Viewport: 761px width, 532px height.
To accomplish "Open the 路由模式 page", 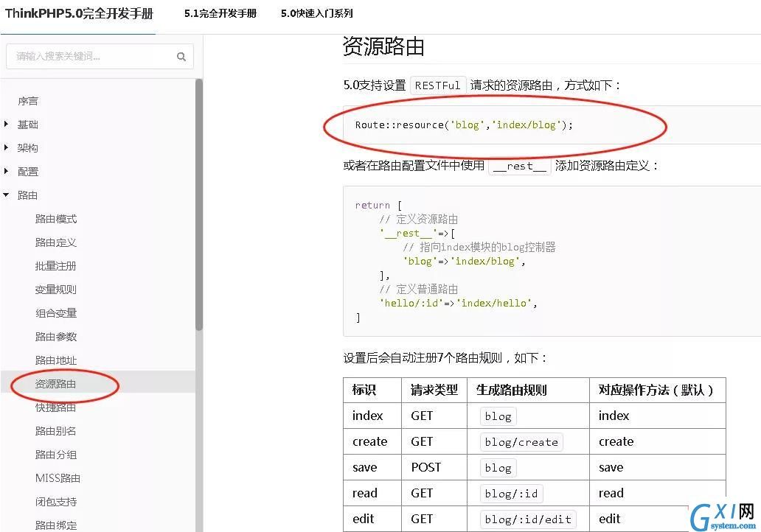I will [56, 219].
